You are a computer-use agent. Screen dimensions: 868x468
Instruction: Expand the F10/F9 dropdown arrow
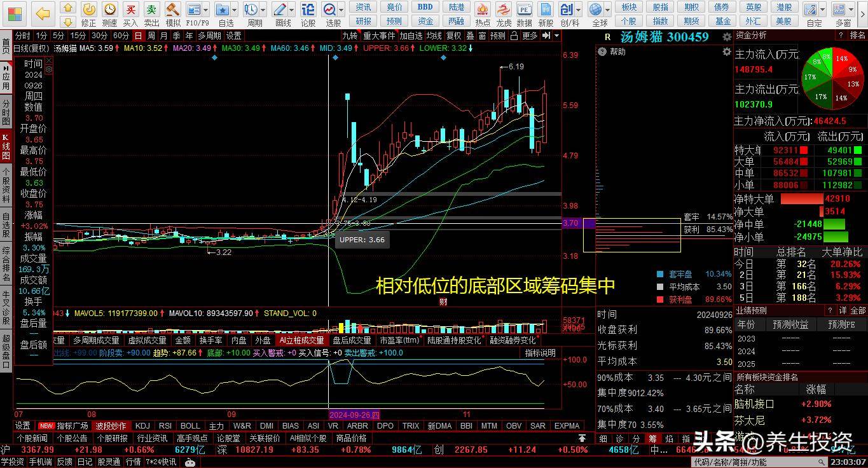pos(206,10)
